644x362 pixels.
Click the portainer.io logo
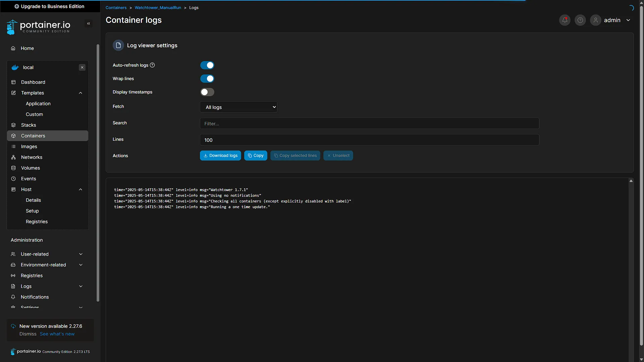39,27
